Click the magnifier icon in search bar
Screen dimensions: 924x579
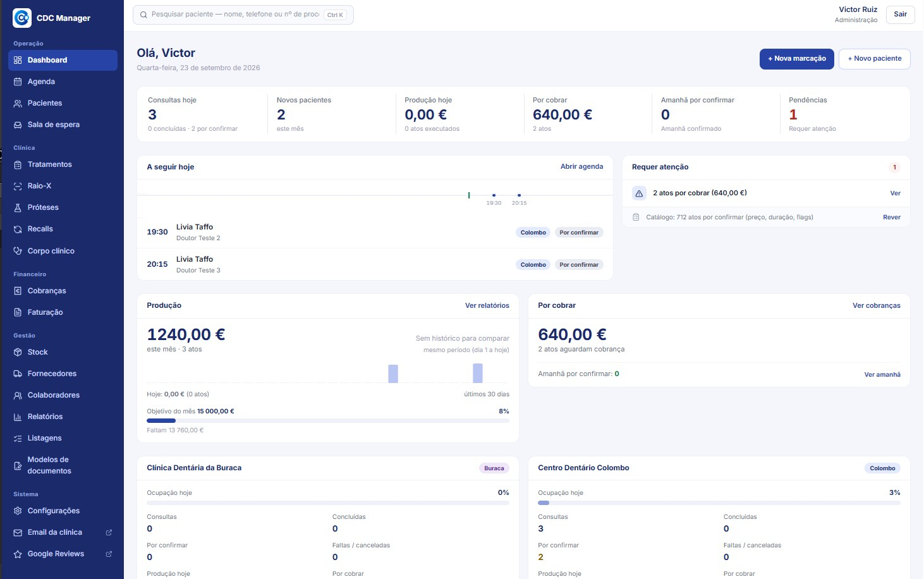143,15
